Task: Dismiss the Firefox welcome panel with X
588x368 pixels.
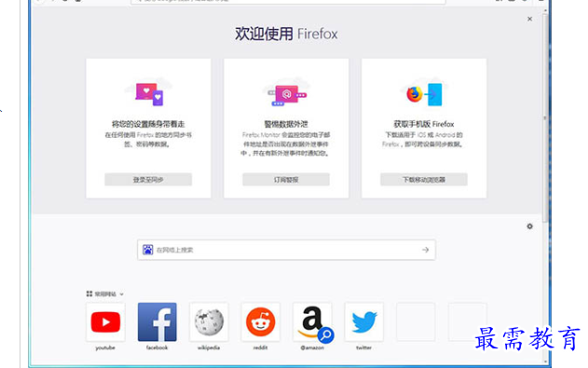Action: pyautogui.click(x=529, y=19)
